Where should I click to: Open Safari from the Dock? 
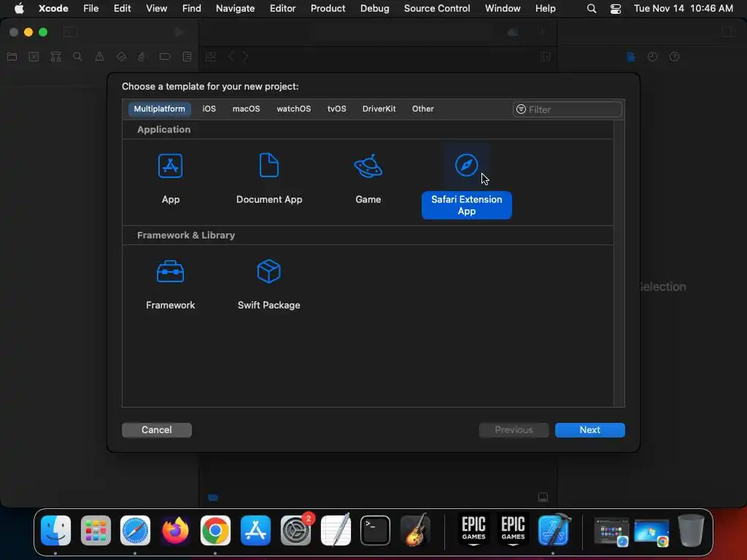pos(135,530)
